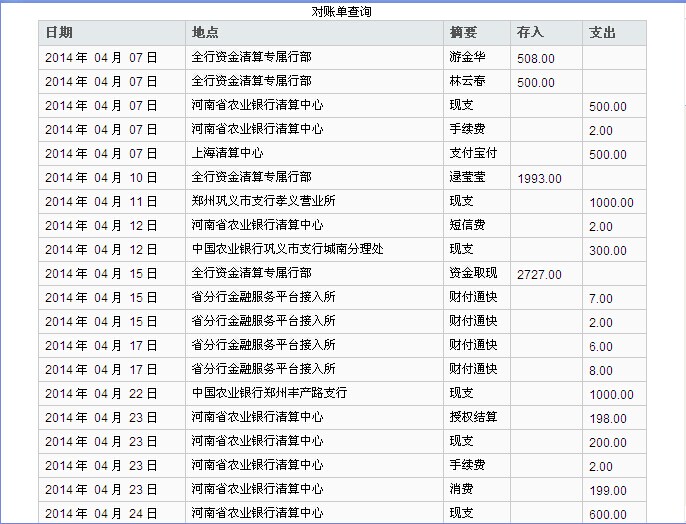Click the 600.00 expense amount
This screenshot has height=524, width=686.
[608, 515]
